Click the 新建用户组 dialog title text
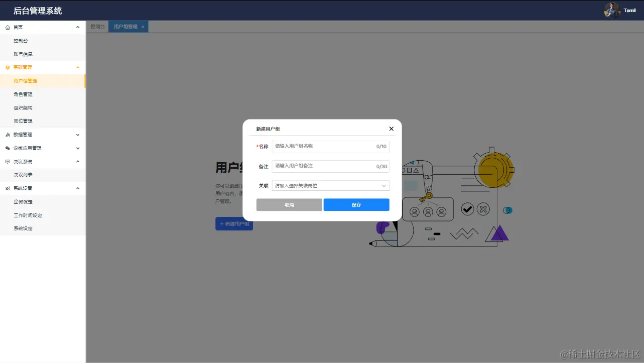Screen dimensions: 644x363 pos(268,129)
